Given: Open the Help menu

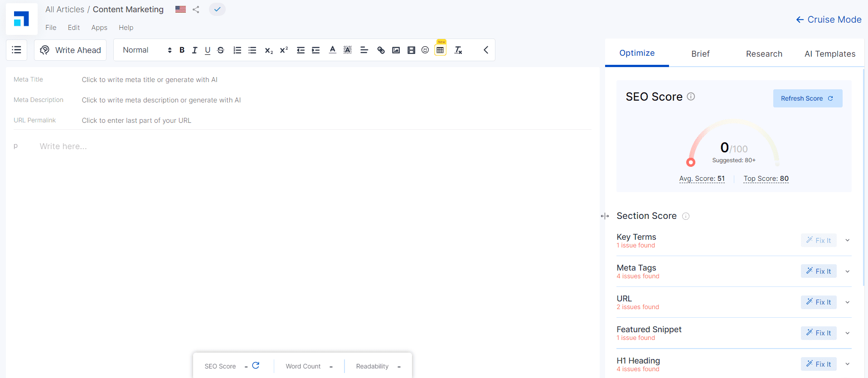Looking at the screenshot, I should pos(126,28).
